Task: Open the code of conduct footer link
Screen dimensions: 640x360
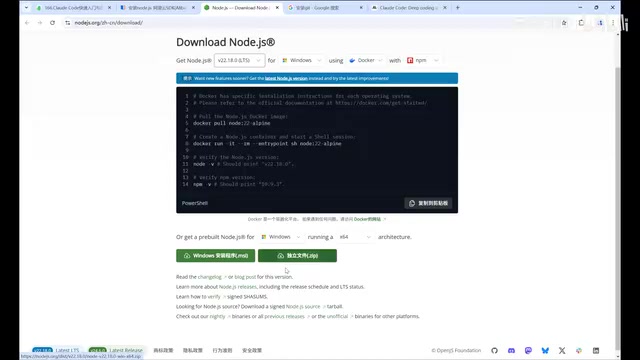Action: pos(222,350)
